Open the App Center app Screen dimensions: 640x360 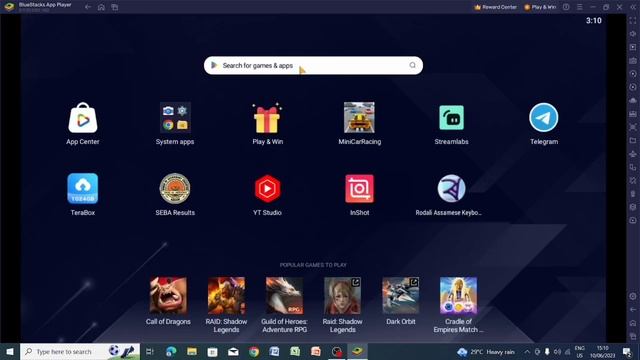pos(83,118)
